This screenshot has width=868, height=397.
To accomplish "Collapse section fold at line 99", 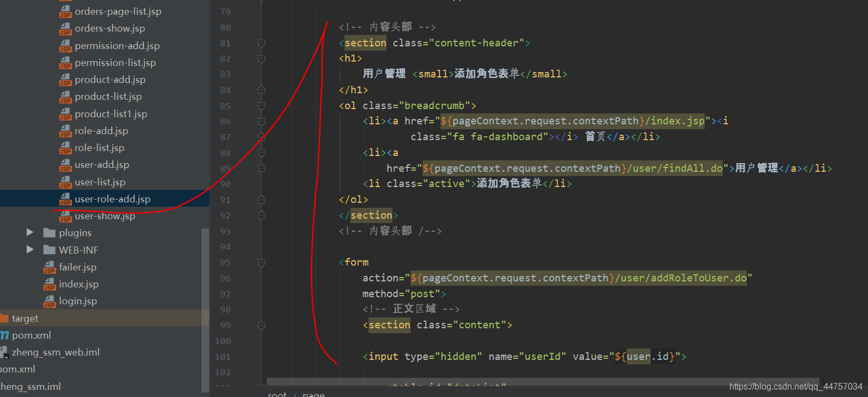I will point(261,326).
